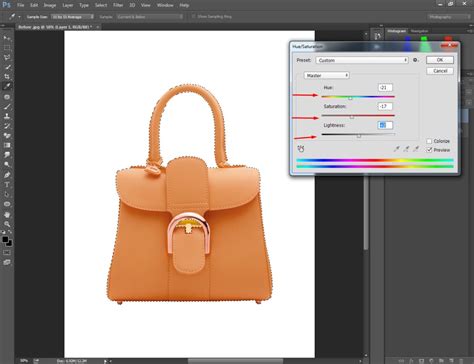The image size is (474, 364).
Task: Switch to the Histogram panel tab
Action: tap(397, 31)
